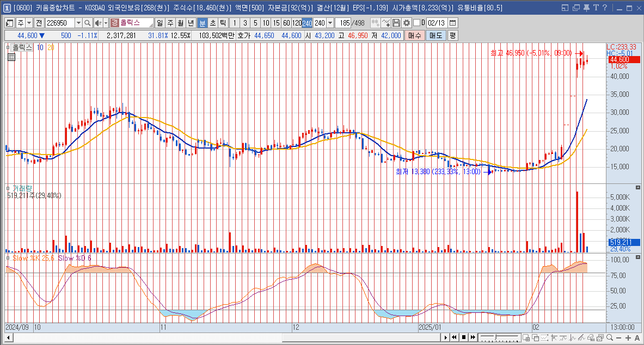Collapse the Slow stochastic panel
The height and width of the screenshot is (345, 644).
coord(637,257)
